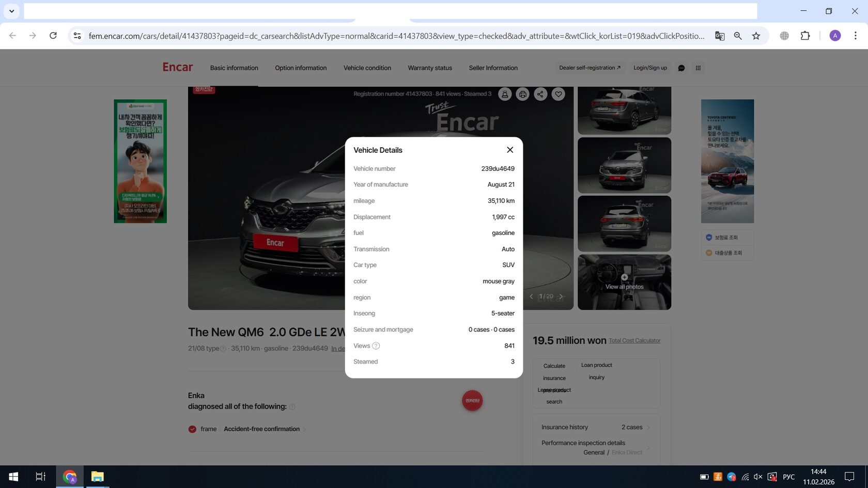Image resolution: width=868 pixels, height=488 pixels.
Task: Click the help icon next to 21/08 type
Action: [223, 349]
